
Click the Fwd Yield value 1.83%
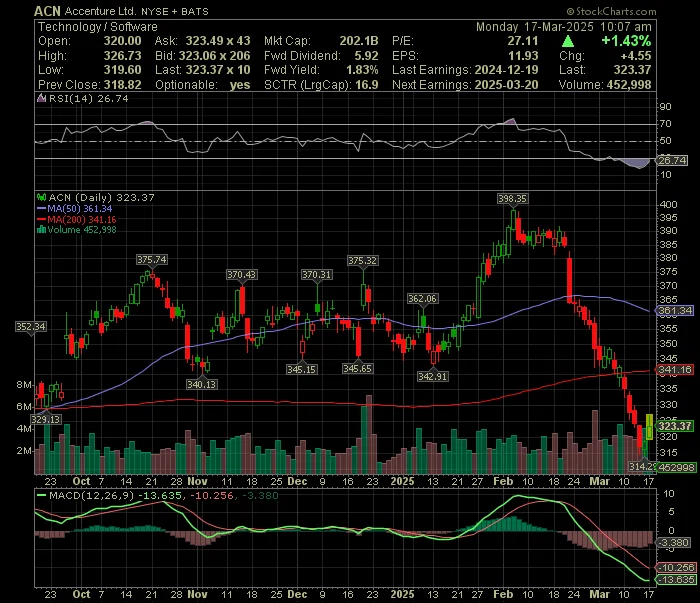click(x=362, y=70)
